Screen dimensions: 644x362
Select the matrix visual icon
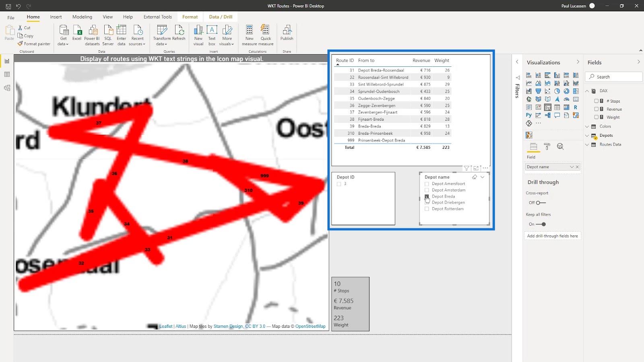click(566, 107)
